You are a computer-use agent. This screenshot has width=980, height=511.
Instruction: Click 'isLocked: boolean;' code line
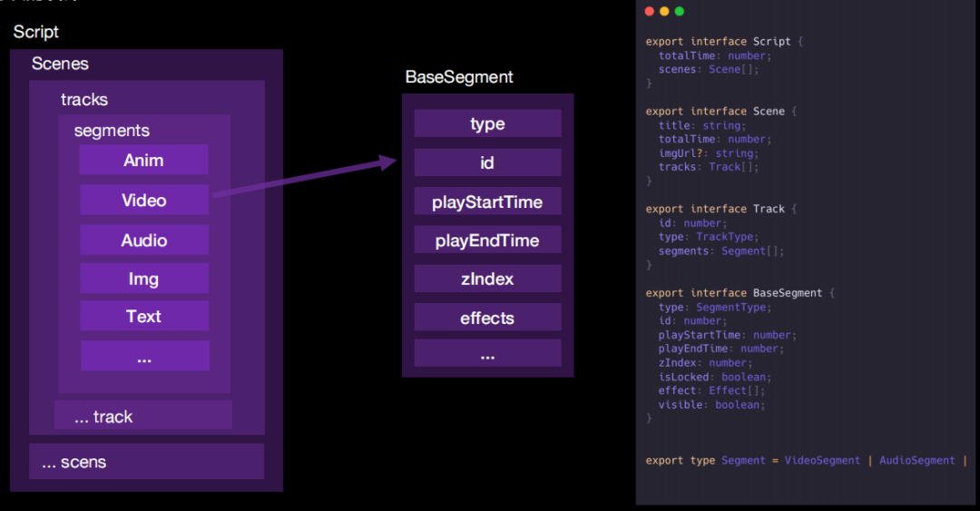click(x=714, y=378)
